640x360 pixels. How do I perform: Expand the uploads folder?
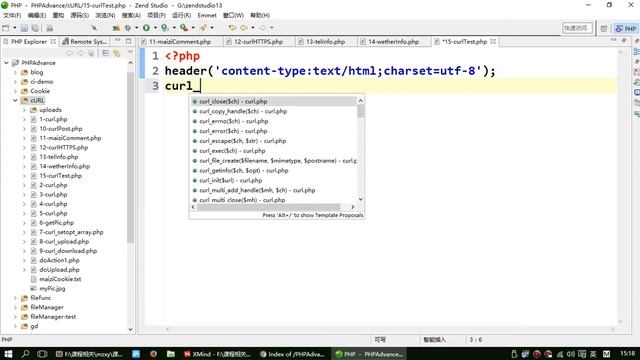[x=24, y=110]
